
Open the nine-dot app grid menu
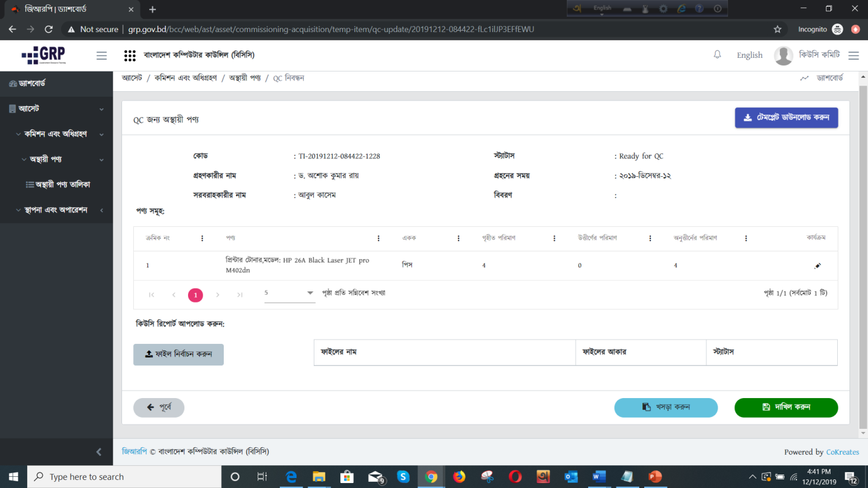(129, 55)
